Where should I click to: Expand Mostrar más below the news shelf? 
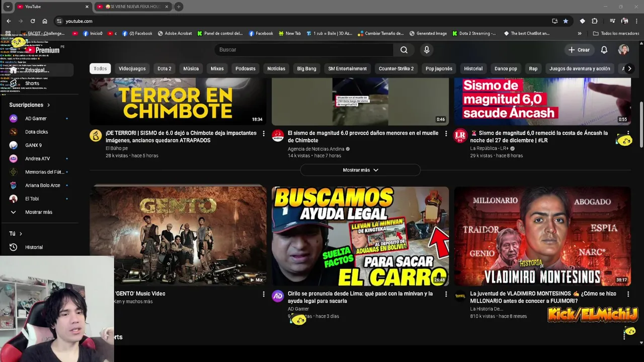(360, 170)
